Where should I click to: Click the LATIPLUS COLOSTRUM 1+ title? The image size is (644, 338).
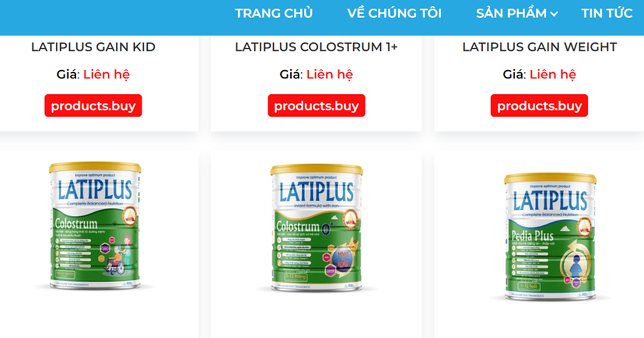coord(317,47)
